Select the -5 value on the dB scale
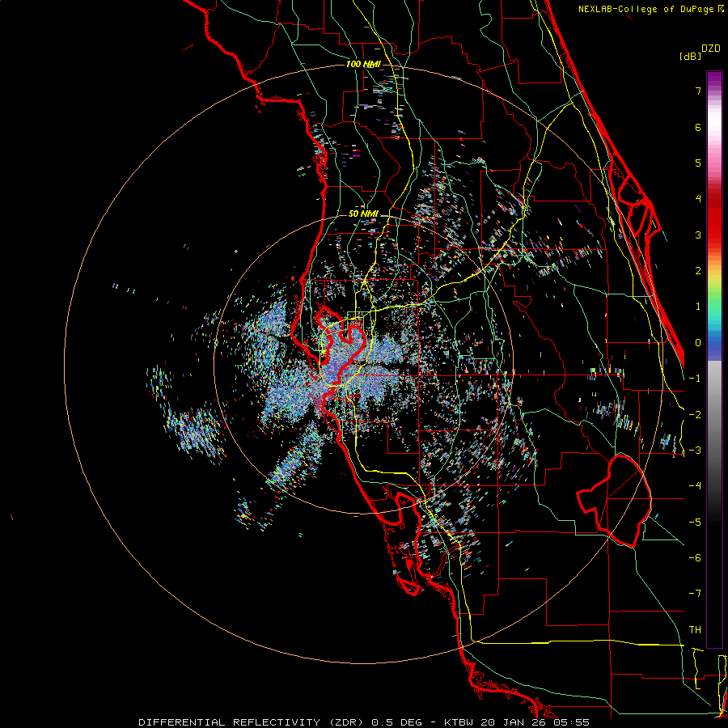Screen dimensions: 728x728 click(695, 523)
